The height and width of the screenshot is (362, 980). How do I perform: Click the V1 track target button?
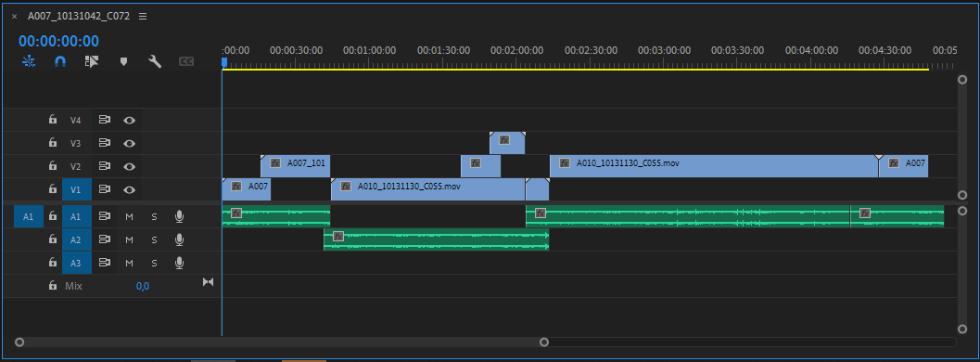pos(76,189)
